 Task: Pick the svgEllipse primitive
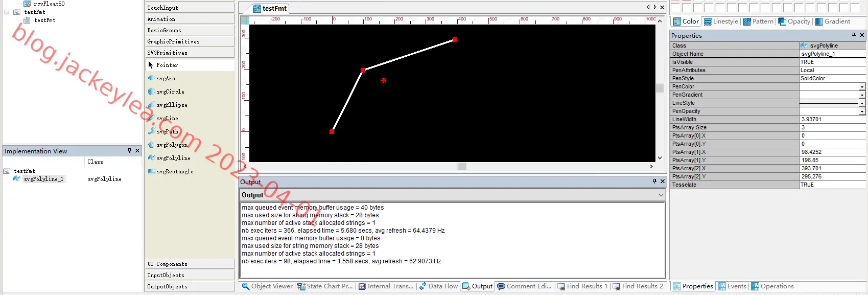pyautogui.click(x=172, y=105)
